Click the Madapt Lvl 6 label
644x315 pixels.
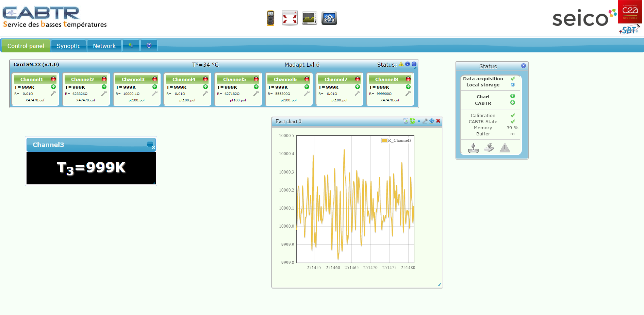[x=302, y=65]
